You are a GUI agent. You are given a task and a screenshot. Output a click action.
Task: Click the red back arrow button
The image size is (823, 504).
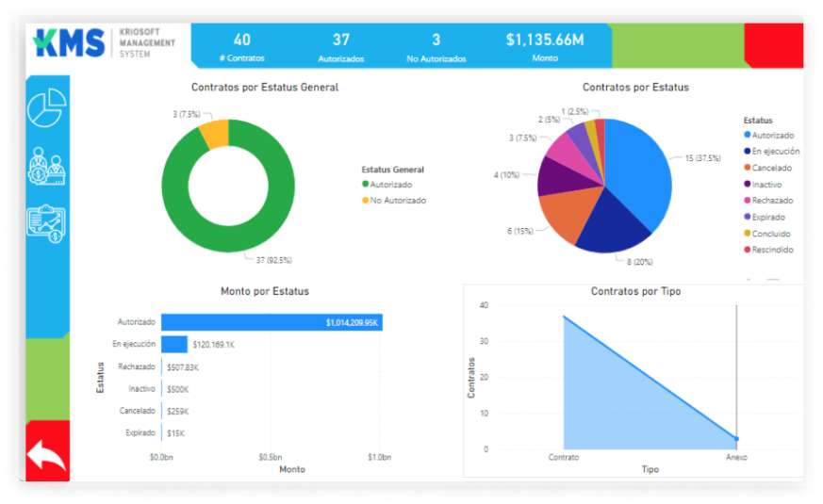[x=47, y=456]
